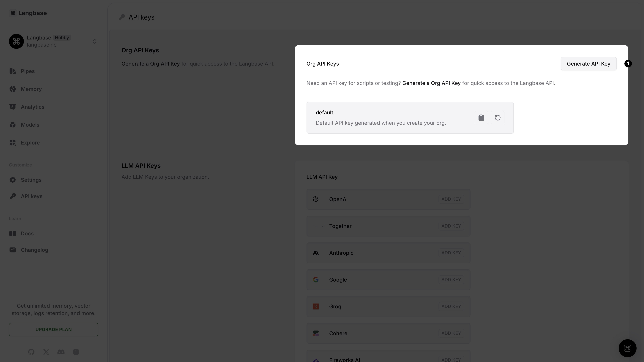644x362 pixels.
Task: Click the Langbase org avatar
Action: point(16,41)
